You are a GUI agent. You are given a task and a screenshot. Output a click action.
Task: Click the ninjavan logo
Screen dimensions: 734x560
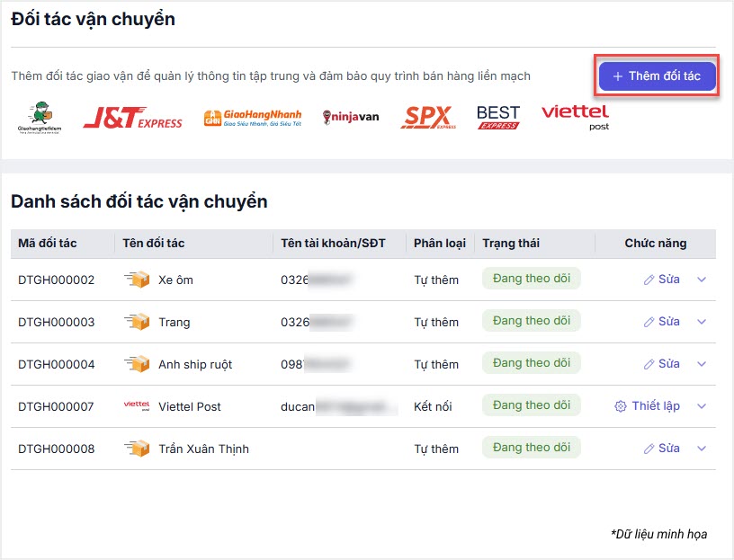click(351, 117)
